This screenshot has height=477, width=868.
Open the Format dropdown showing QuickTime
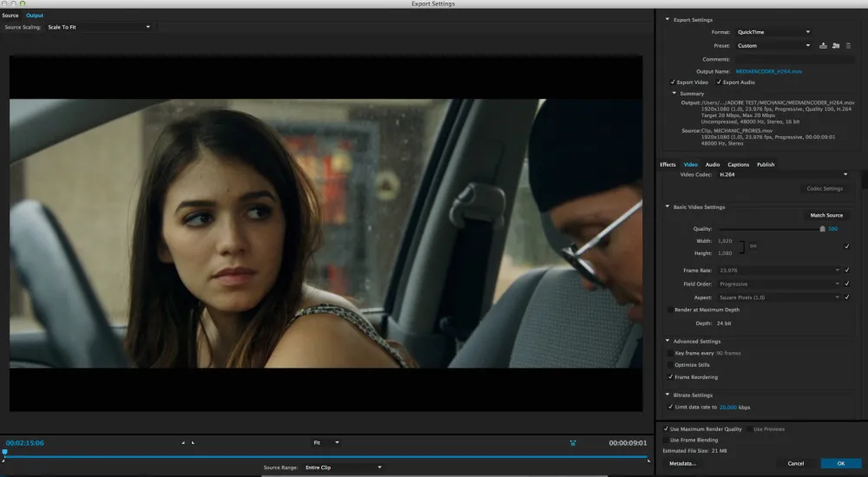pyautogui.click(x=773, y=32)
